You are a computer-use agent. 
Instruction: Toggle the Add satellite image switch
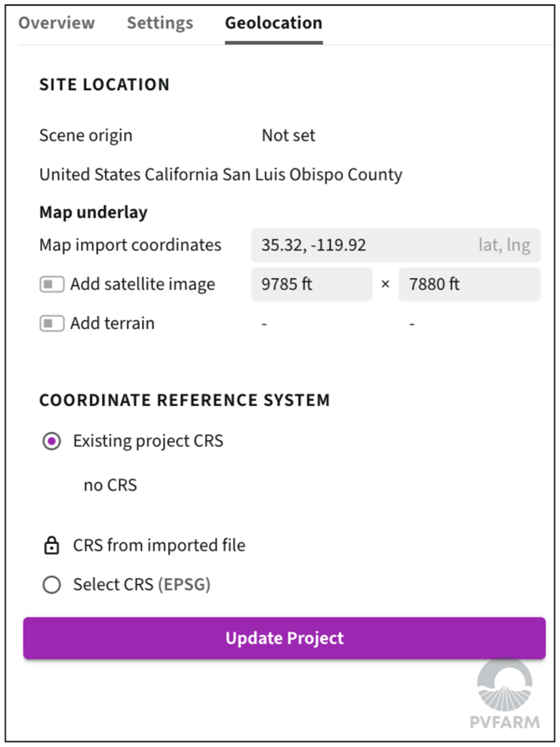point(52,285)
